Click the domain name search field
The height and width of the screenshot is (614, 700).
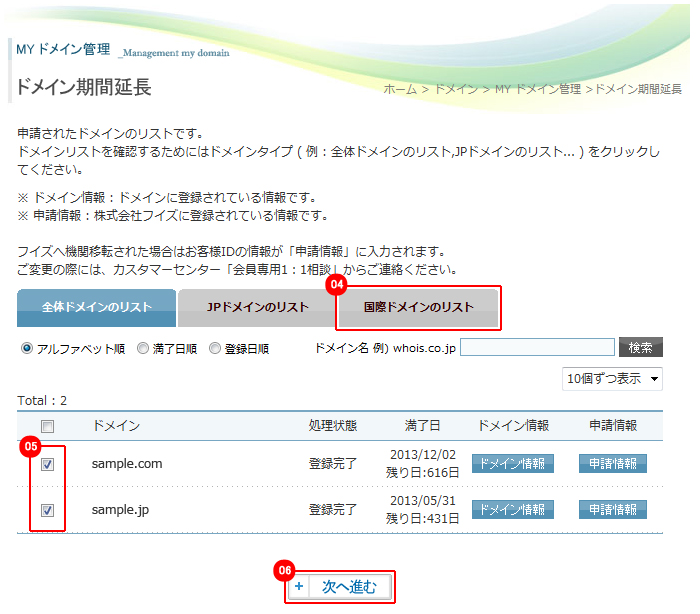click(537, 347)
